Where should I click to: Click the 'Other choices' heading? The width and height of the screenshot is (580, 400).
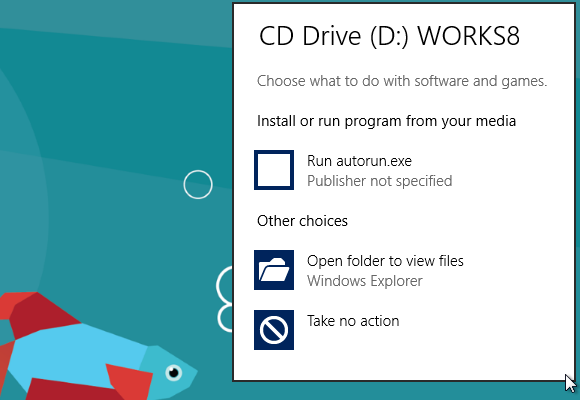pyautogui.click(x=302, y=221)
